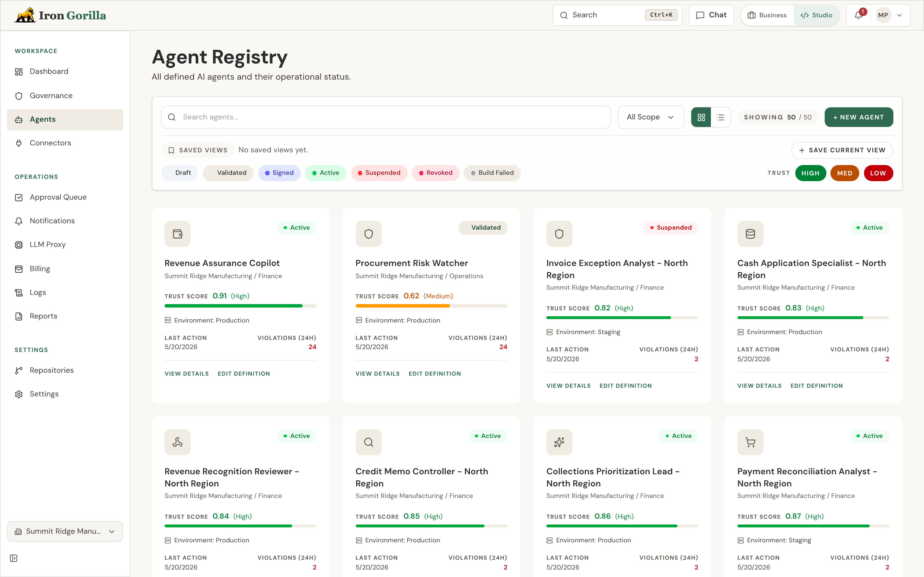Switch to Studio mode
924x577 pixels.
click(x=816, y=15)
